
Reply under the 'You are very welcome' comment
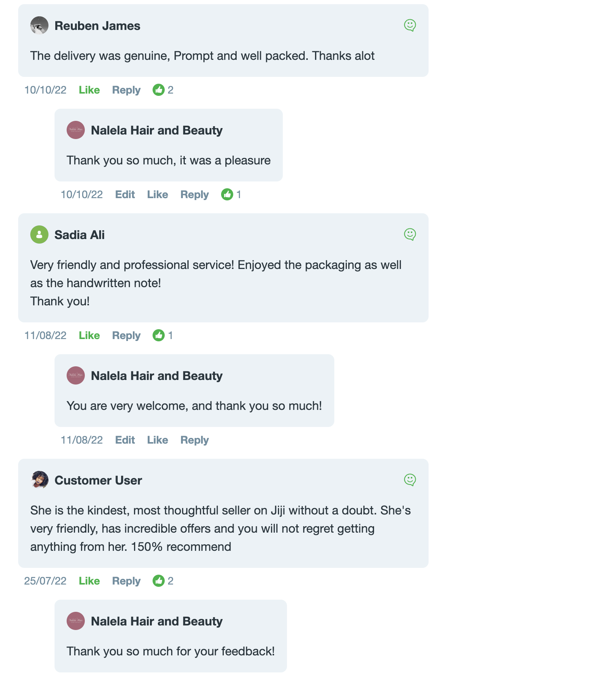pyautogui.click(x=195, y=440)
